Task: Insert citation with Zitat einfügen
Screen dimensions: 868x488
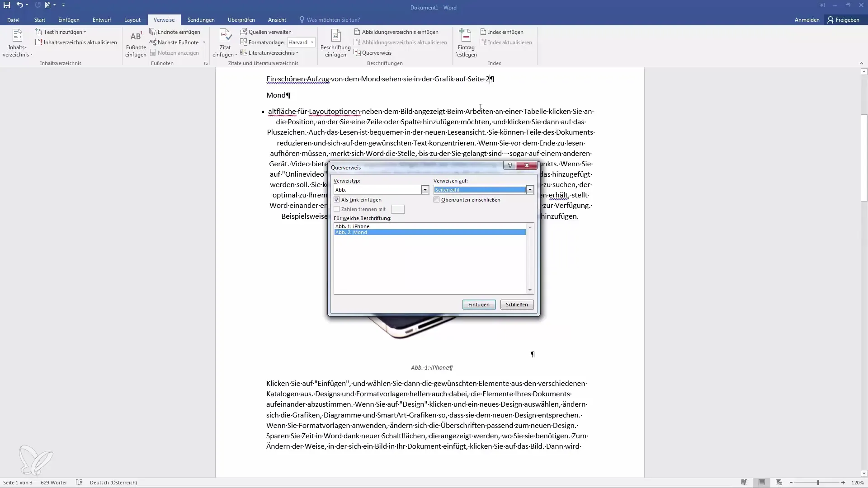Action: [x=225, y=44]
